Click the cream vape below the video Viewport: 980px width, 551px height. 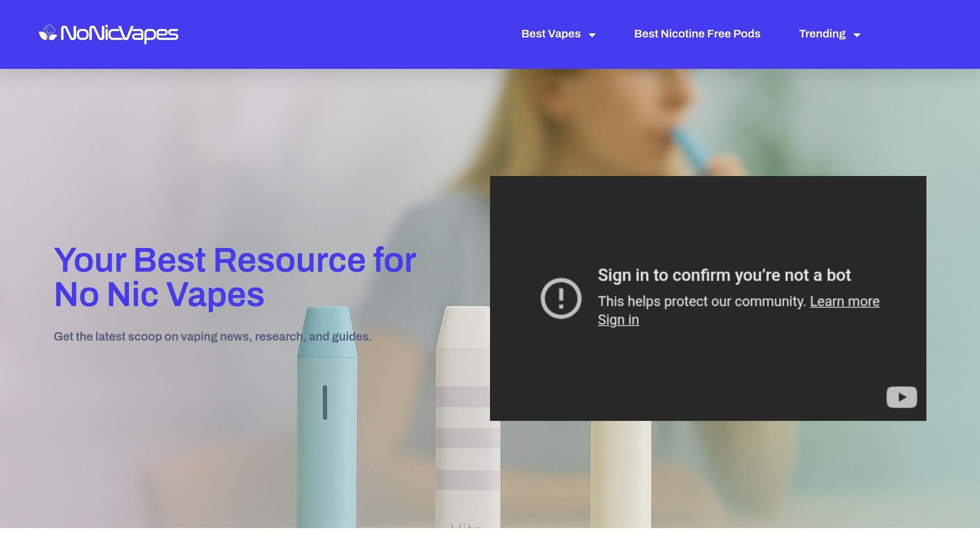(621, 474)
